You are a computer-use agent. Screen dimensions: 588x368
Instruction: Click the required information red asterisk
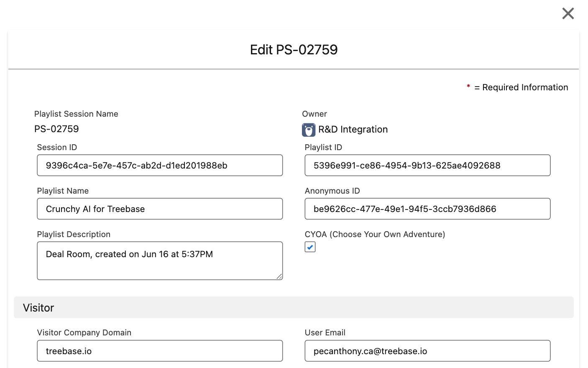click(x=468, y=87)
